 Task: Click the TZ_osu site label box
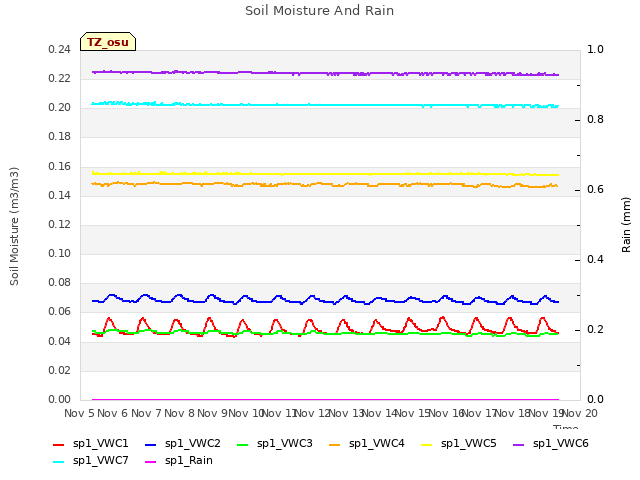click(108, 42)
